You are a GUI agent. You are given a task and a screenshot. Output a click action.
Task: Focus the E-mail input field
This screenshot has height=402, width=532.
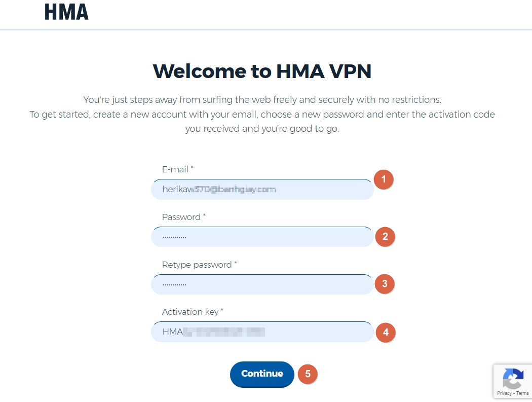[262, 190]
